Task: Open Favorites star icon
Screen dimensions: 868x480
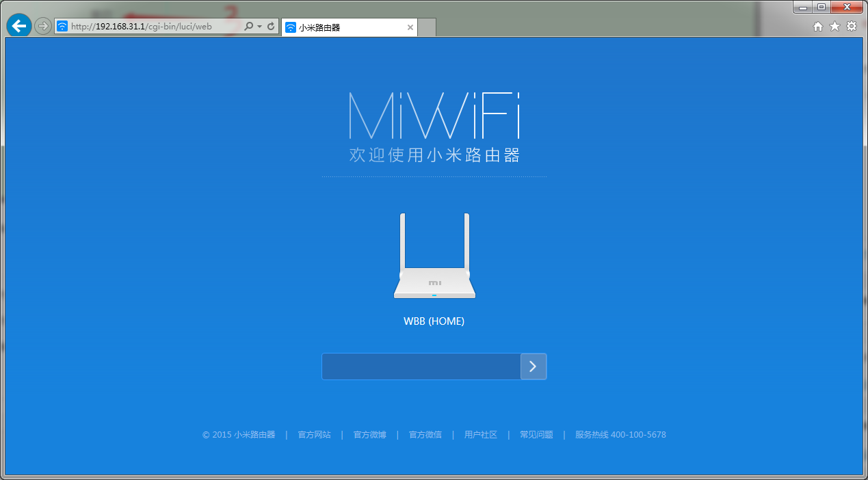Action: point(834,27)
